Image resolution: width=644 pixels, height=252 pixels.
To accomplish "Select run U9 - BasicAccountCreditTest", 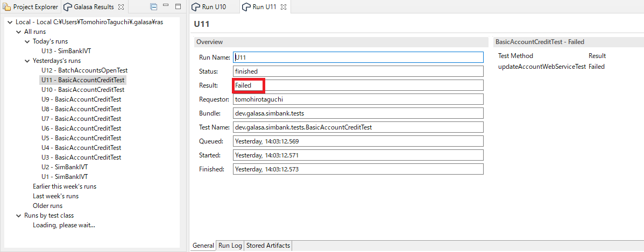I will pyautogui.click(x=81, y=99).
